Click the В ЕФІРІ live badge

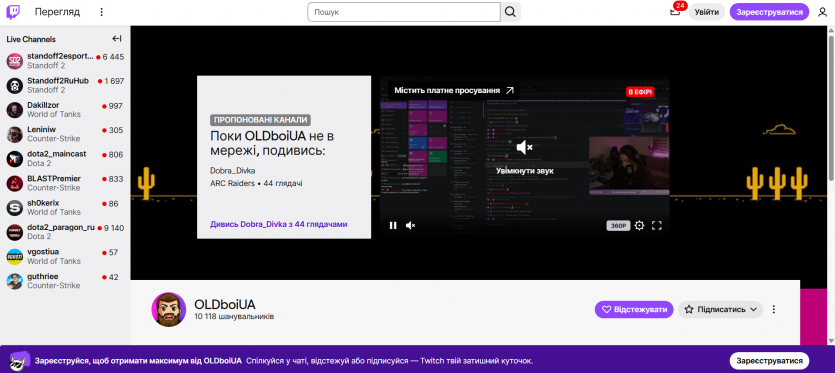coord(640,92)
